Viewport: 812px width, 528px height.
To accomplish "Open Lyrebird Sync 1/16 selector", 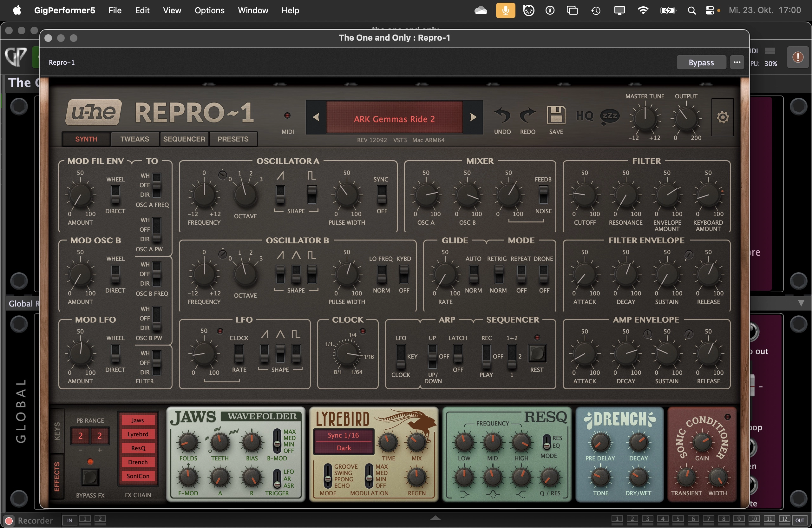I will (343, 436).
